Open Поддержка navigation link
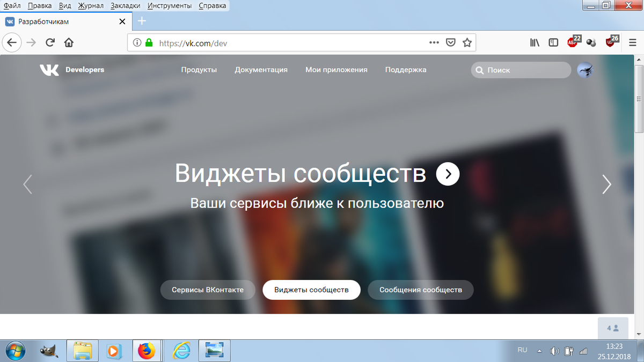This screenshot has height=362, width=644. click(x=406, y=70)
